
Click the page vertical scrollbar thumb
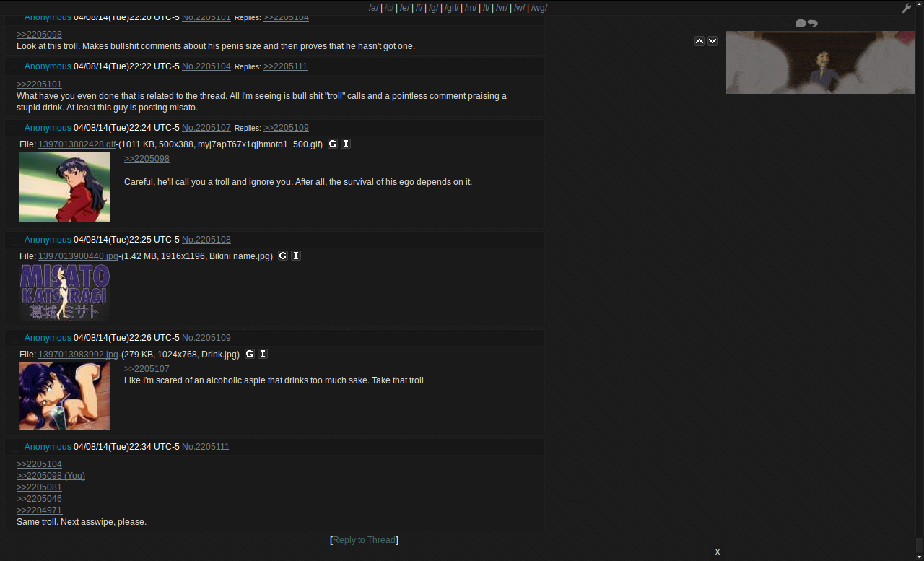920,544
